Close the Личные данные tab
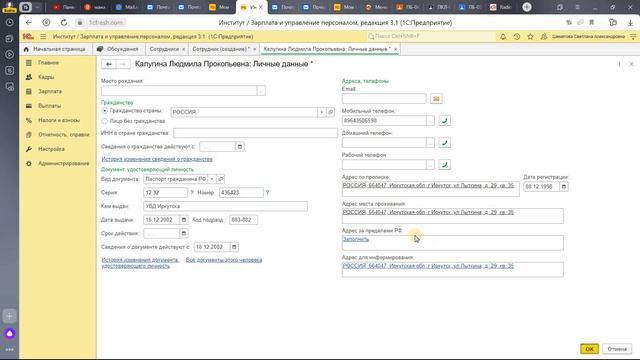The width and height of the screenshot is (640, 360). pos(395,49)
